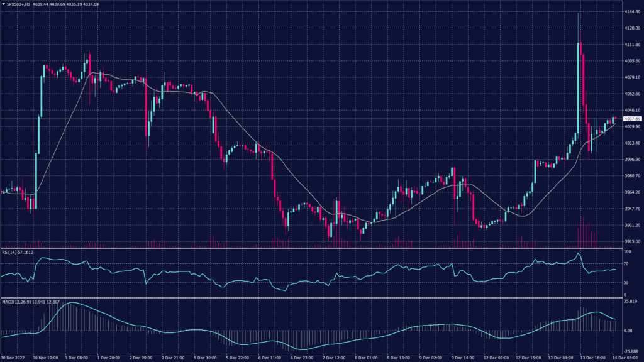Click the MACD 35.819 scale label
644x362 pixels.
pos(631,302)
